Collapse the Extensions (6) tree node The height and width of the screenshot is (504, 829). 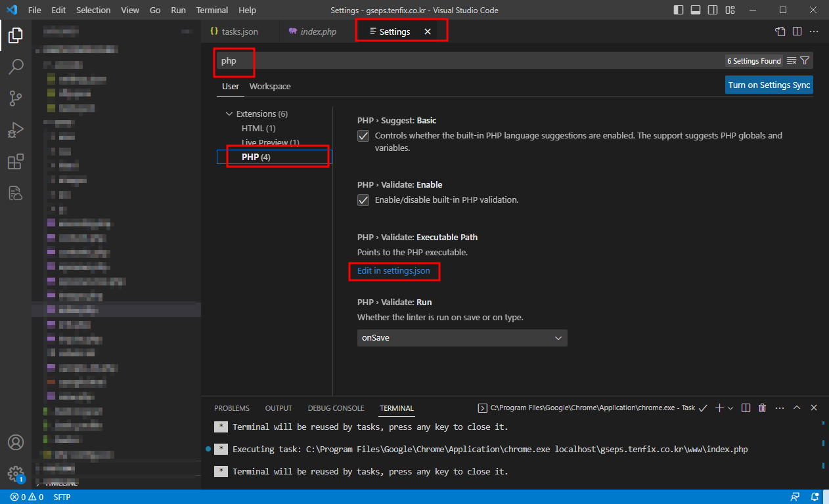point(229,114)
